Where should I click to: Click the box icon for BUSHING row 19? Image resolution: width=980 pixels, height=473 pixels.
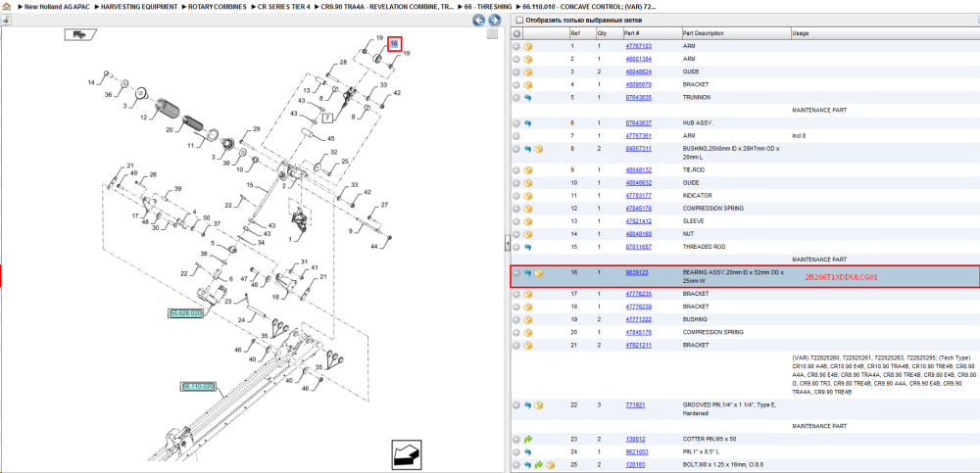pos(527,319)
